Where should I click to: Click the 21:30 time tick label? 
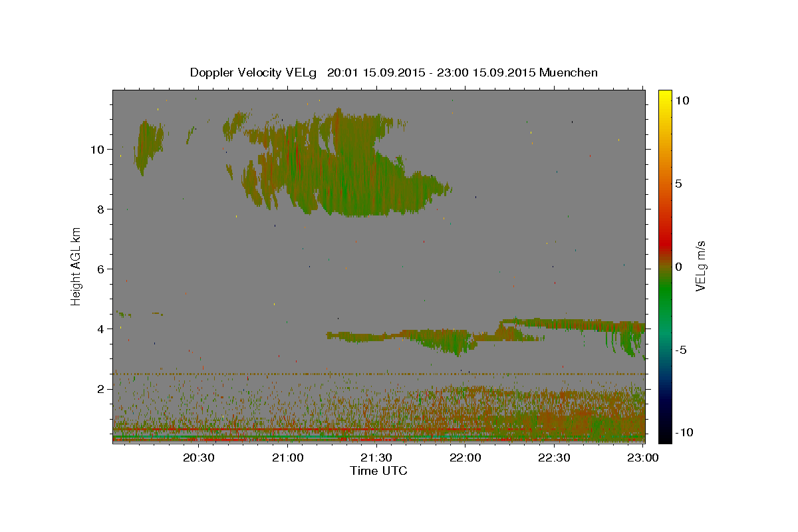[376, 458]
